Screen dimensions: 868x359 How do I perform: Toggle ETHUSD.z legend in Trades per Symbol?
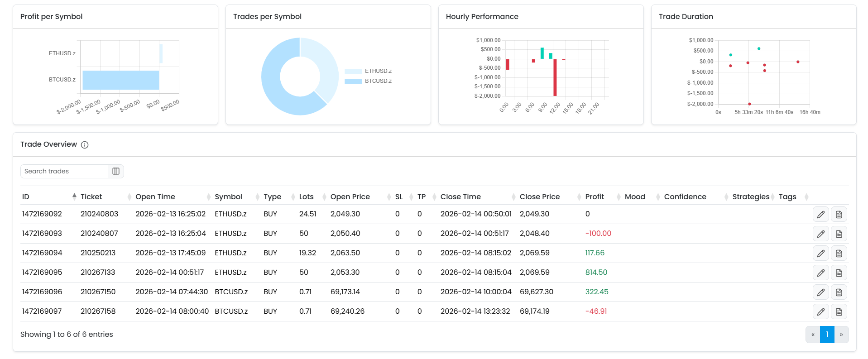[x=368, y=71]
